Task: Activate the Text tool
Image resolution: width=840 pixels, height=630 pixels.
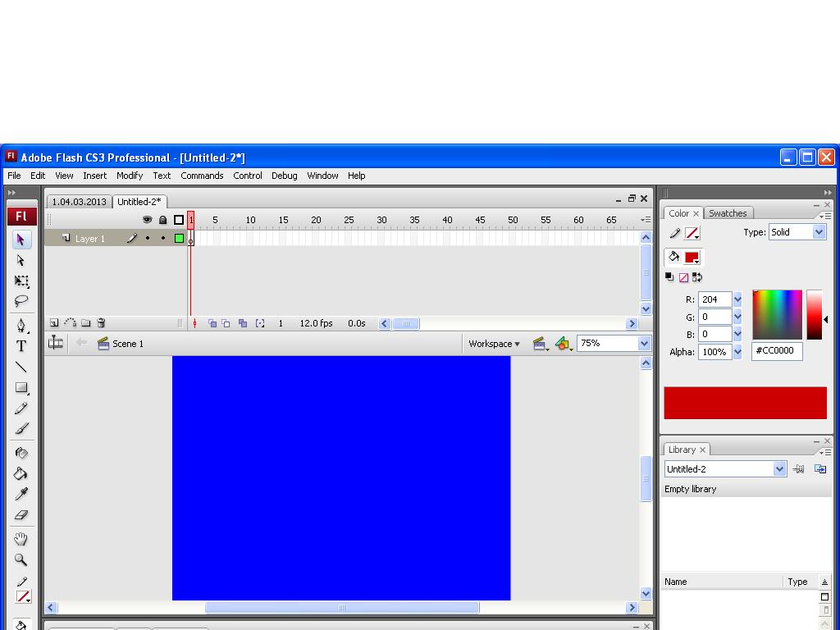Action: pyautogui.click(x=21, y=345)
